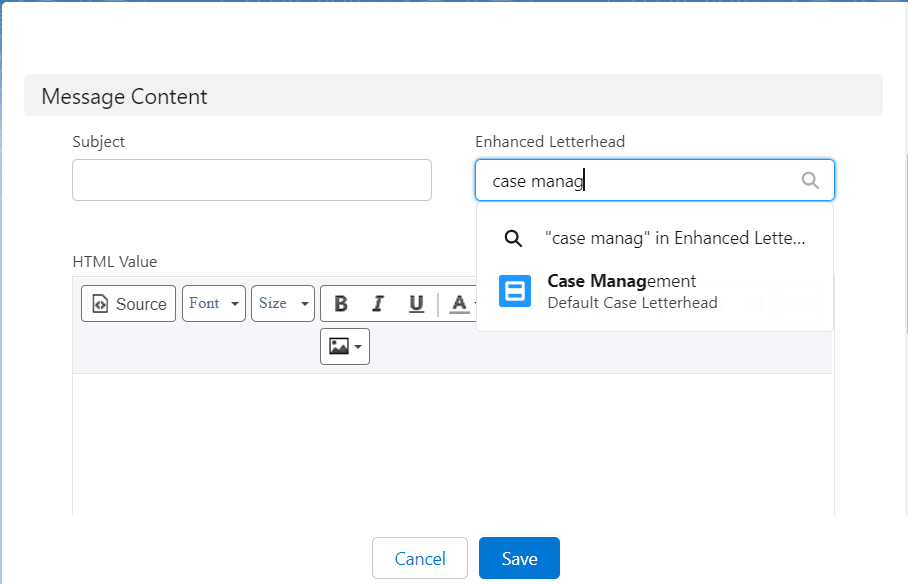Apply underline formatting
Viewport: 908px width, 584px height.
(416, 304)
